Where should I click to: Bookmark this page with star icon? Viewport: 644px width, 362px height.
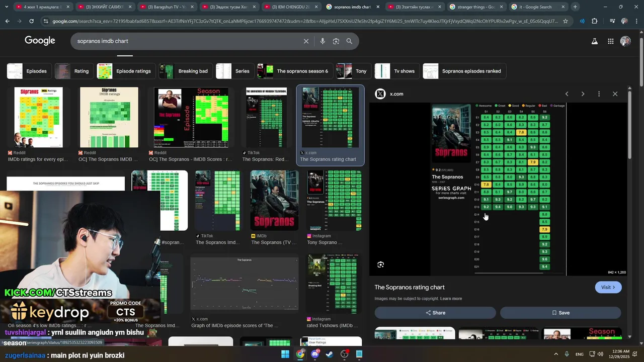click(x=566, y=21)
